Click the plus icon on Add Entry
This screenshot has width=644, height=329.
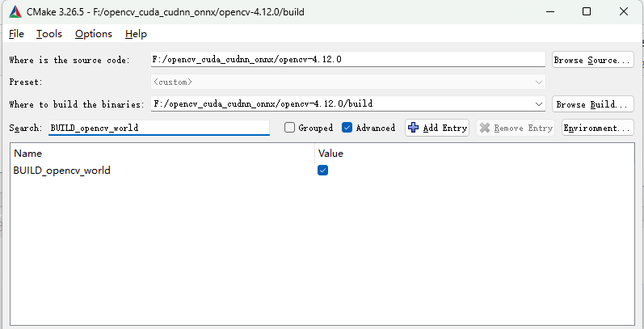coord(414,128)
